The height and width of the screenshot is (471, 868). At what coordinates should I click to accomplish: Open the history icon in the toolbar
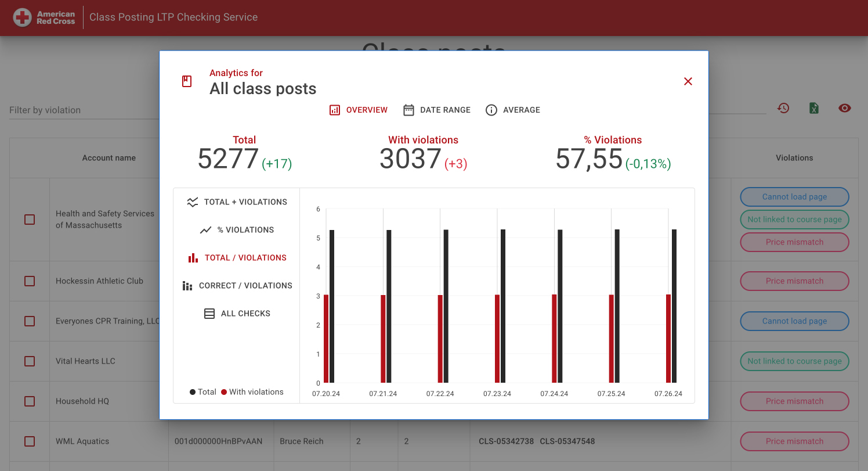[783, 108]
